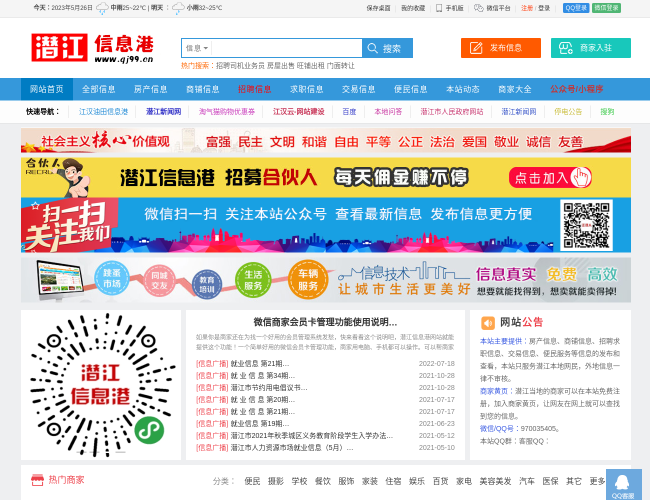The image size is (650, 500).
Task: Log in with the QQ登录 button
Action: tap(576, 8)
